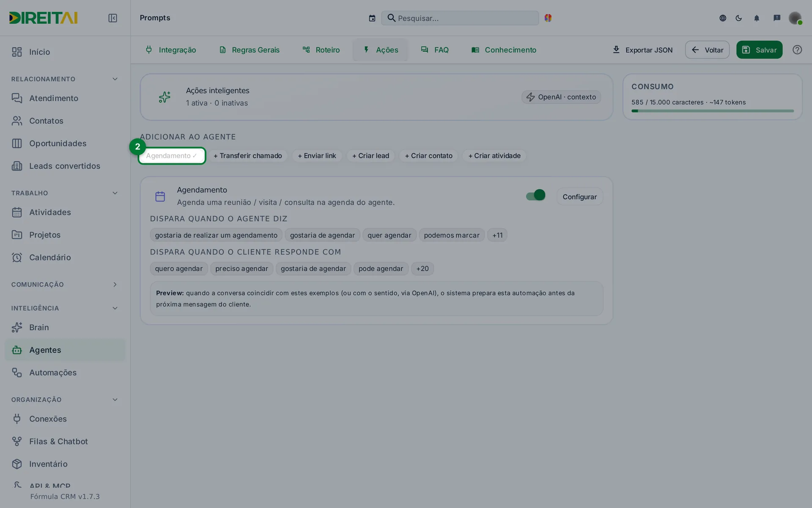Switch to the FAQ tab
The image size is (812, 508).
pos(435,50)
